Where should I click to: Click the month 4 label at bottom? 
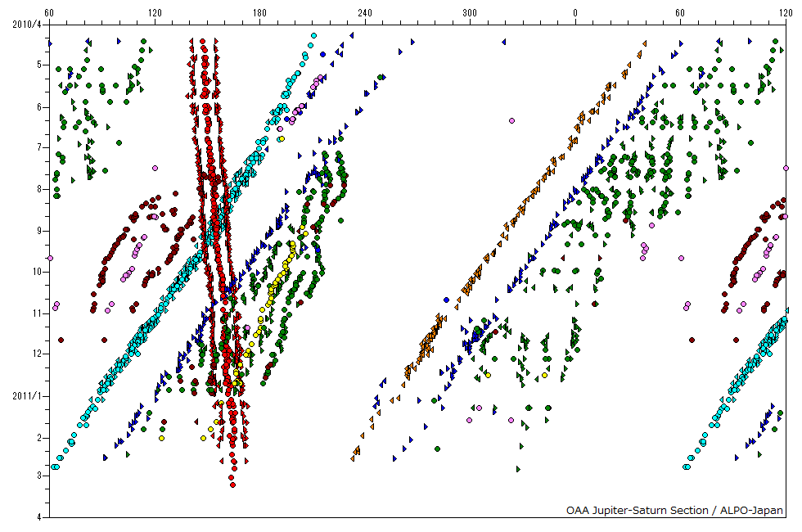[39, 517]
